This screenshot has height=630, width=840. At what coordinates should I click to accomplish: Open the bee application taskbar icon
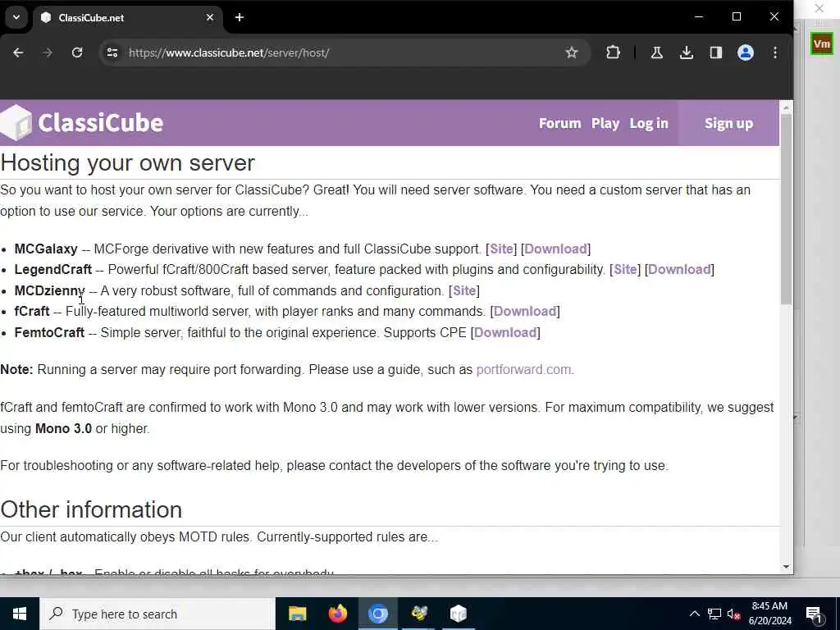[x=418, y=614]
